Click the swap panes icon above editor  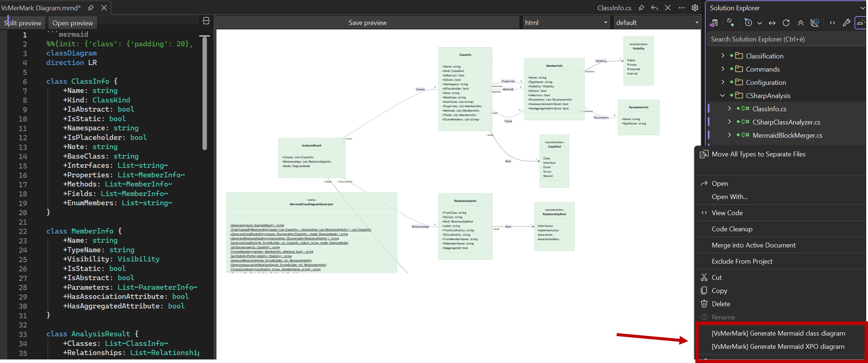(206, 21)
